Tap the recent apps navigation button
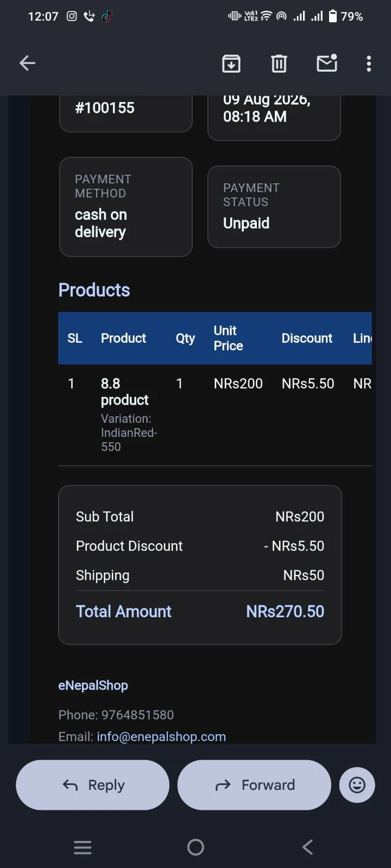The width and height of the screenshot is (391, 868). (83, 847)
